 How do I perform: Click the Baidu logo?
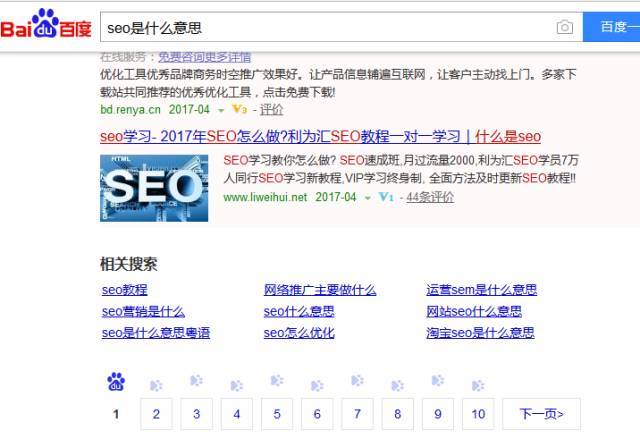point(46,24)
